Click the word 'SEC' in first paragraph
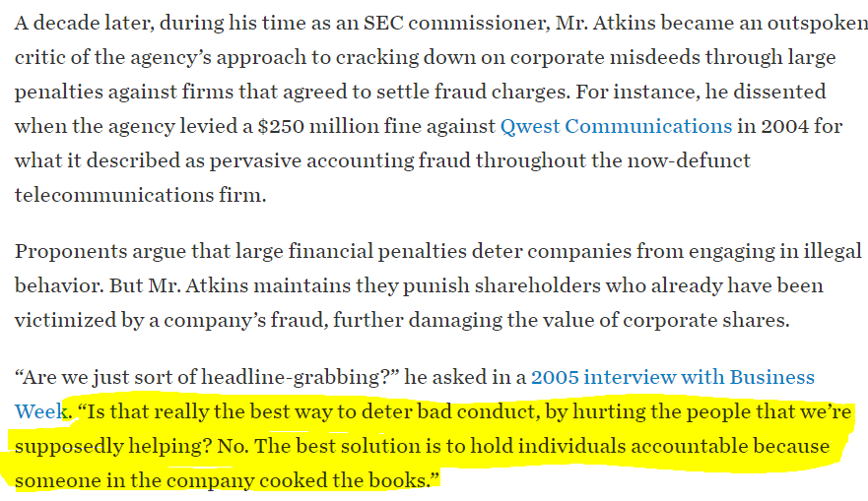Viewport: 868px width, 501px height. click(383, 24)
